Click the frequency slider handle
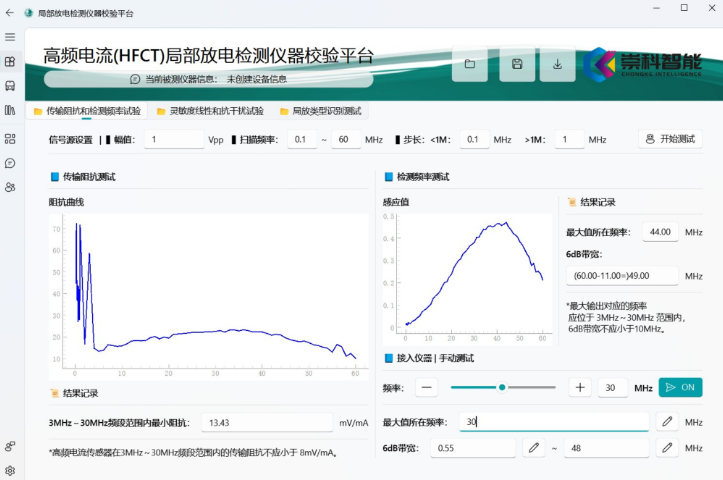The width and height of the screenshot is (723, 480). [502, 387]
